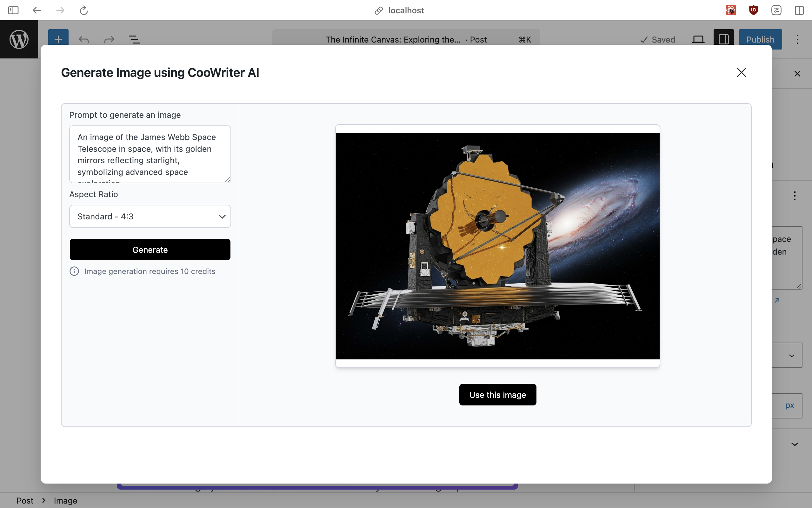
Task: Select the Image breadcrumb item
Action: [x=65, y=501]
